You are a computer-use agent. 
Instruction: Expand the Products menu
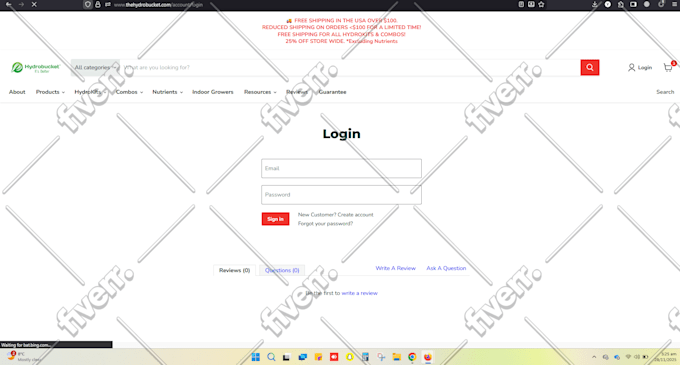(50, 92)
